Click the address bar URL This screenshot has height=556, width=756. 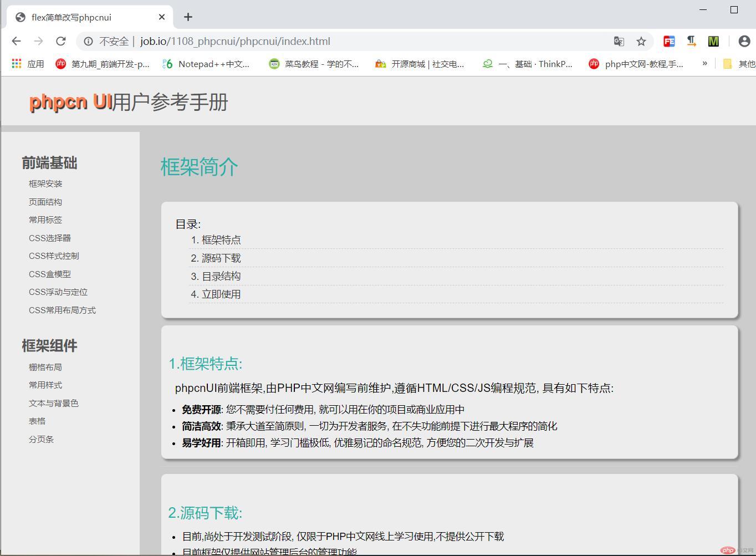click(x=235, y=41)
